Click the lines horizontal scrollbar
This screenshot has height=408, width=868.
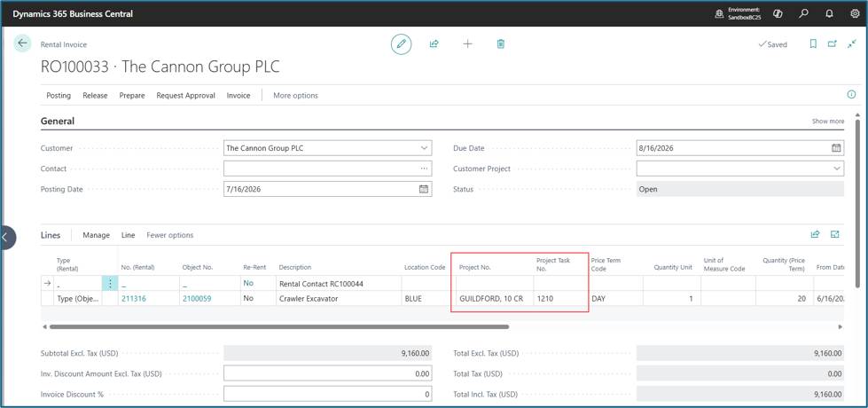pyautogui.click(x=279, y=326)
